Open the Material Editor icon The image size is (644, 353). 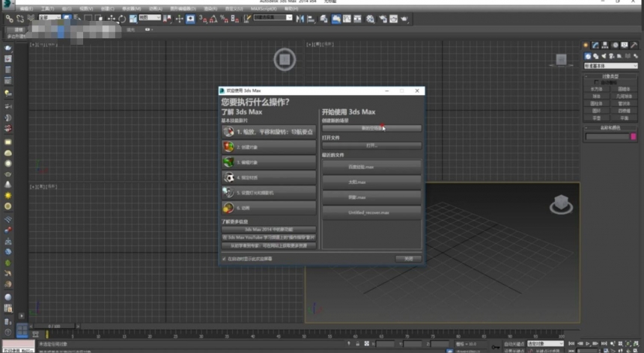pyautogui.click(x=371, y=19)
